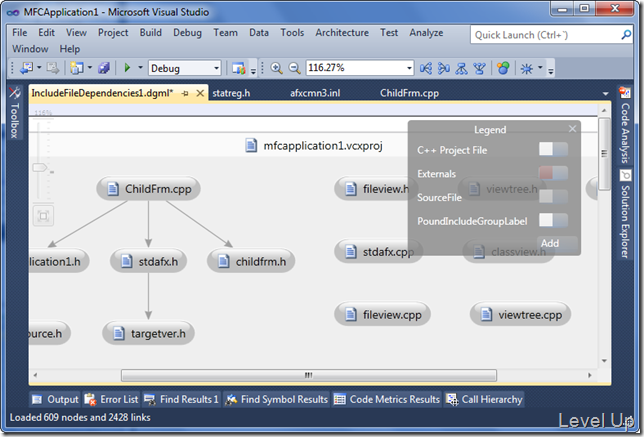Open the start debugging dropdown arrow
Screen dimensions: 644x437
pos(140,67)
